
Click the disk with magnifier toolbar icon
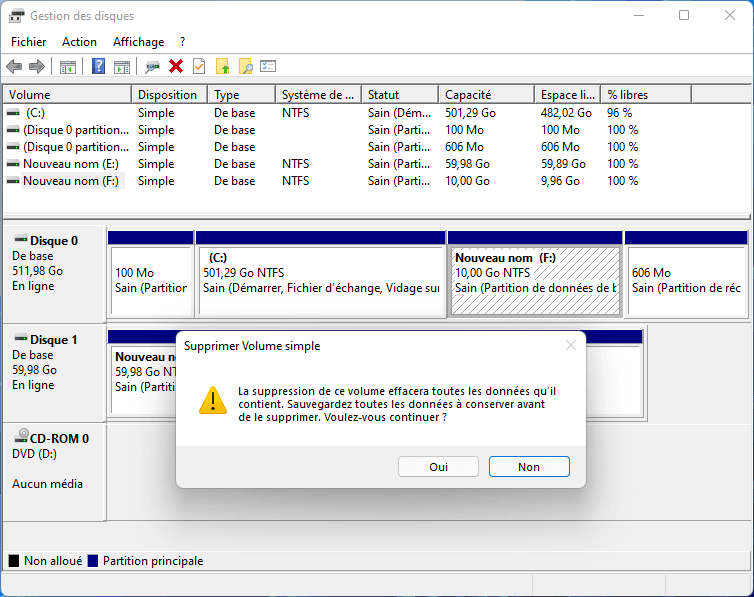[153, 67]
